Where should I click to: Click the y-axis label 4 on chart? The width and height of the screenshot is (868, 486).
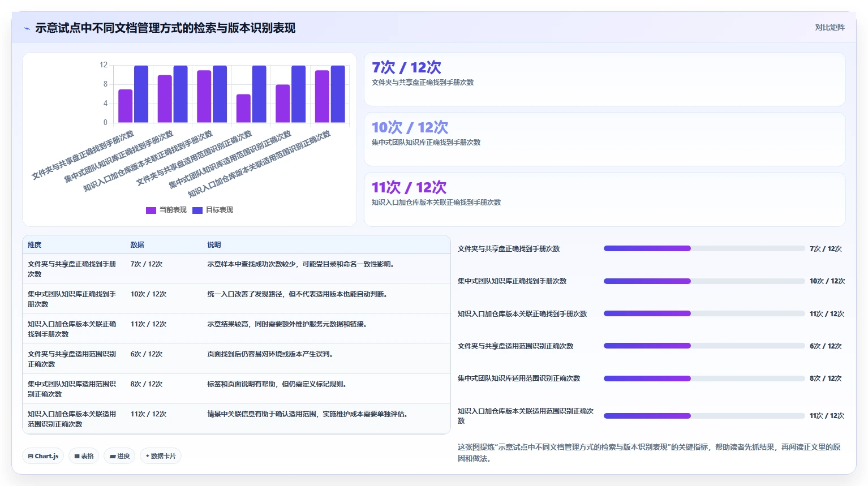click(x=105, y=104)
